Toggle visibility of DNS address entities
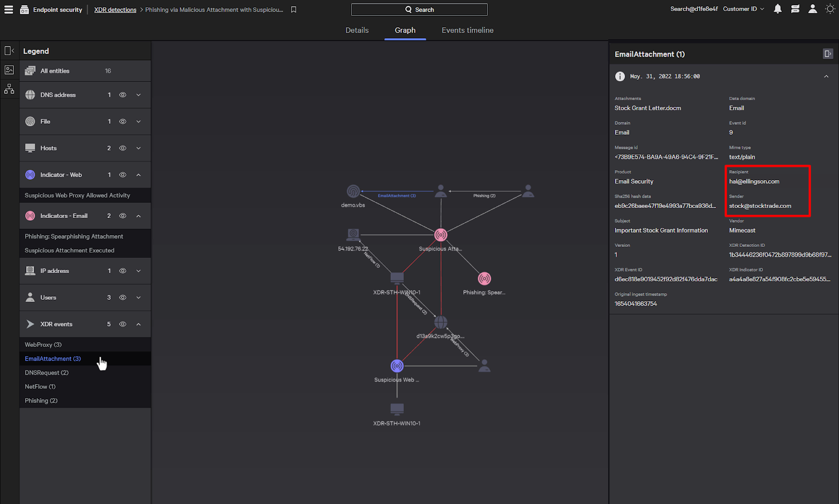Viewport: 839px width, 504px height. (123, 95)
